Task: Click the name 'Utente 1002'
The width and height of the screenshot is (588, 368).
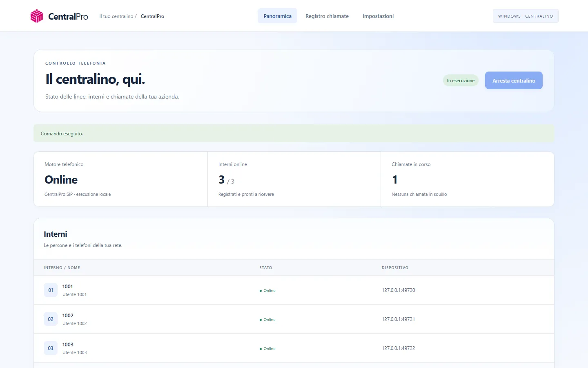Action: pos(74,323)
